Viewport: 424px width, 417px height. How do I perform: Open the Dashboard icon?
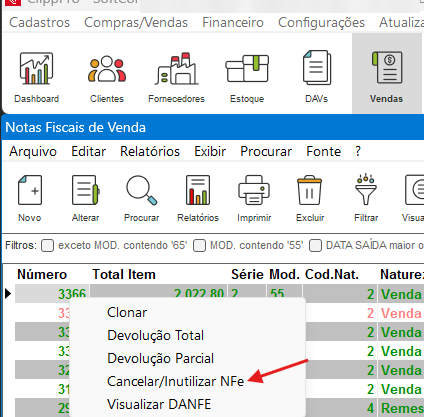(x=36, y=77)
